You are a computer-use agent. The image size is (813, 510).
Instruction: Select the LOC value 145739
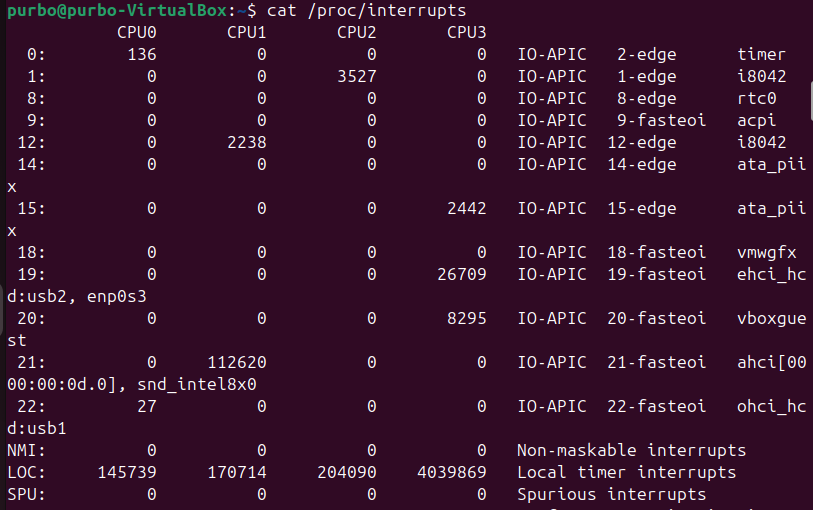[127, 473]
